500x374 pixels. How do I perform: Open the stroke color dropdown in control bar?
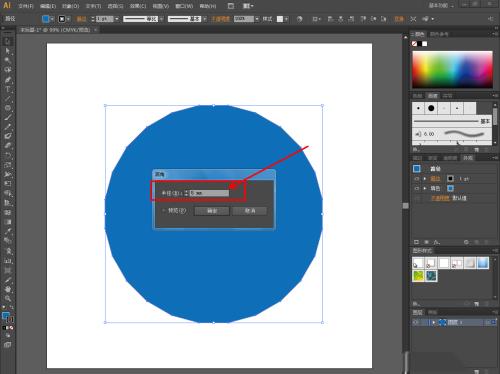coord(68,19)
